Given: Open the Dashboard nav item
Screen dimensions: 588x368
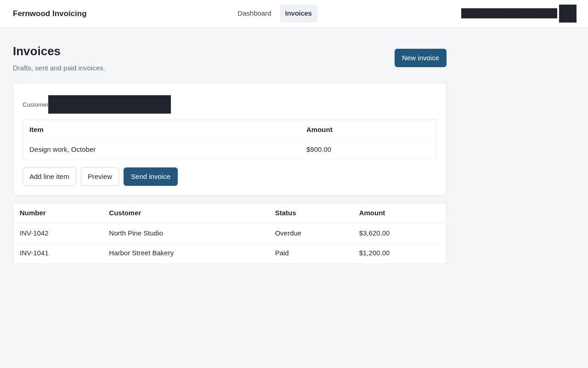Looking at the screenshot, I should click(x=254, y=13).
